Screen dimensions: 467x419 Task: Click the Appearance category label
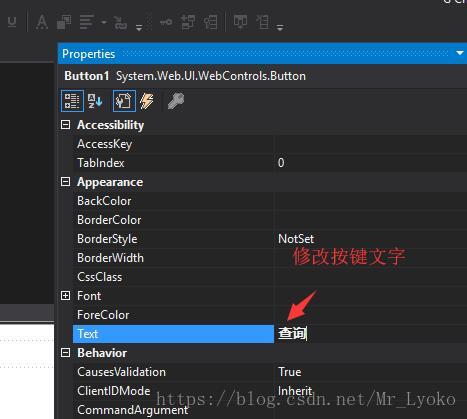[x=110, y=182]
